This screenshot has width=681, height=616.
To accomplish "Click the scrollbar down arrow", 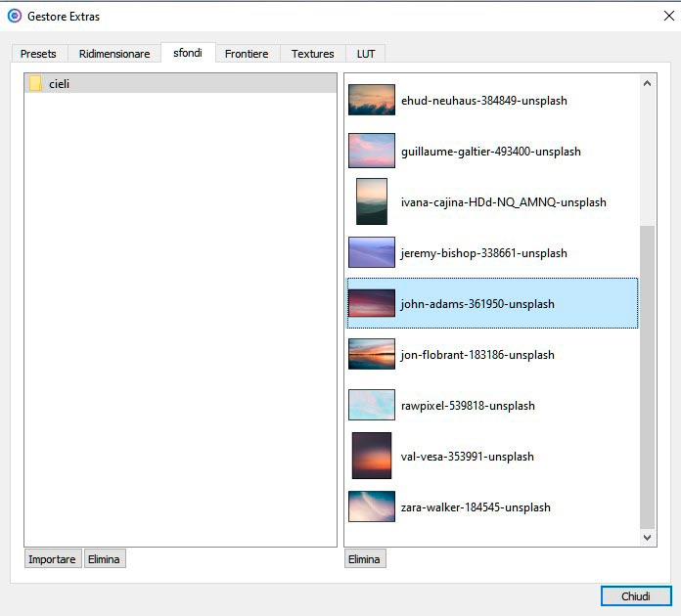I will (x=647, y=538).
